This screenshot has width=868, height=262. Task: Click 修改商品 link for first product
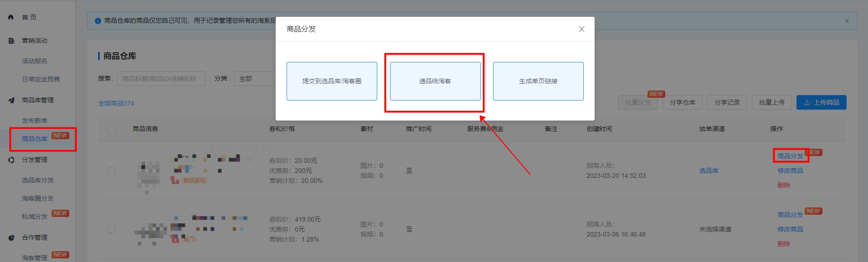coord(790,171)
